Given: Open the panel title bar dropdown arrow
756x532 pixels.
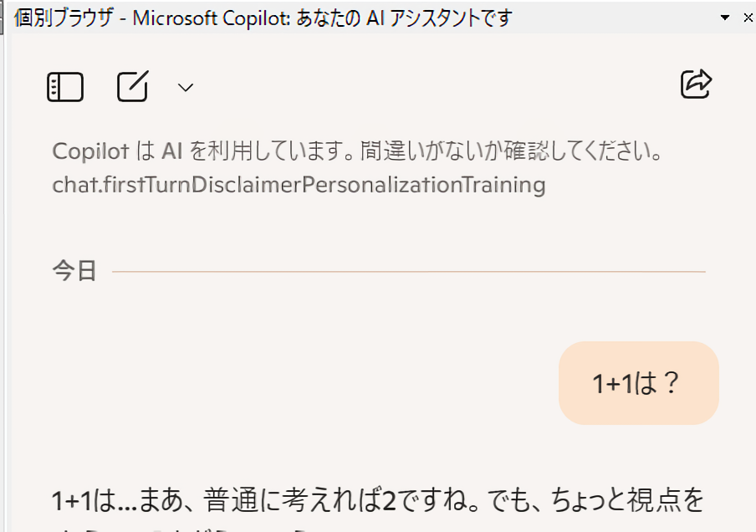Looking at the screenshot, I should pyautogui.click(x=724, y=17).
